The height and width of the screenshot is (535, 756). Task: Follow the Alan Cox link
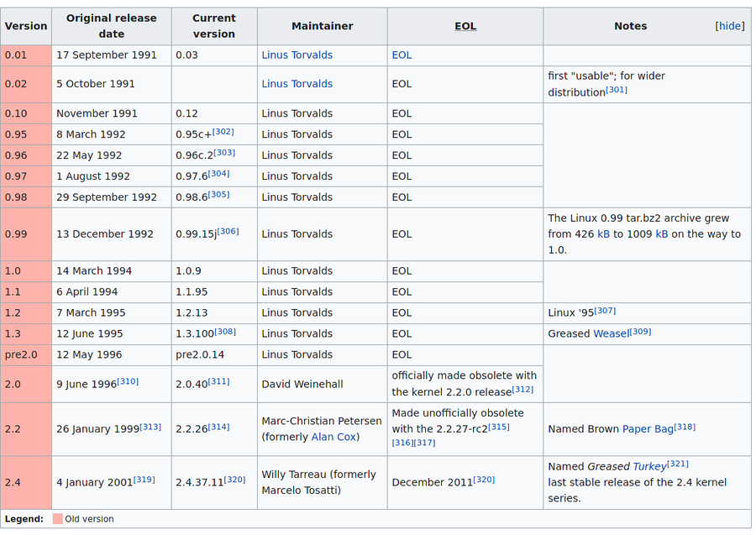click(333, 438)
